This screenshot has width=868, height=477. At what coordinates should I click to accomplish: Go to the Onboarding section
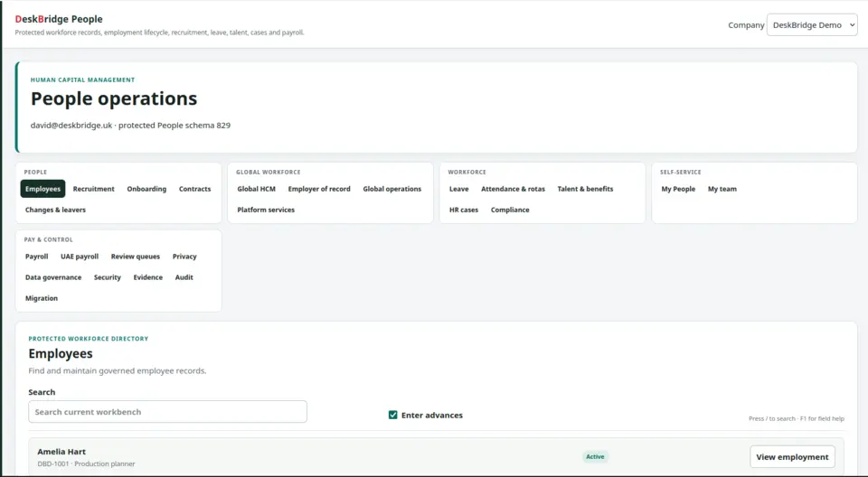pos(146,189)
